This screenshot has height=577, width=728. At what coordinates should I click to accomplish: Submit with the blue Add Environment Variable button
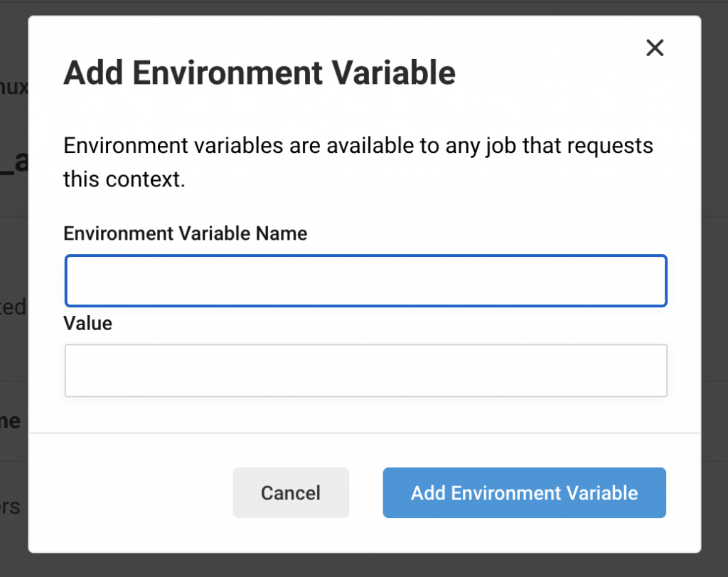click(524, 493)
